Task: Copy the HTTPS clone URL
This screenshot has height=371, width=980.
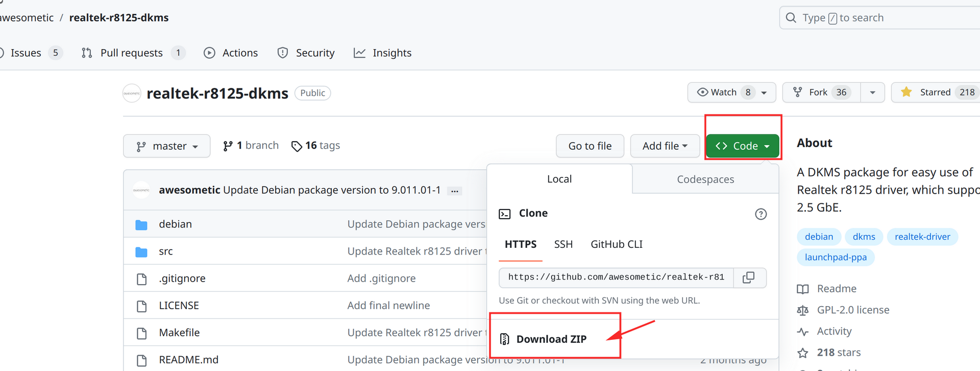Action: (749, 277)
